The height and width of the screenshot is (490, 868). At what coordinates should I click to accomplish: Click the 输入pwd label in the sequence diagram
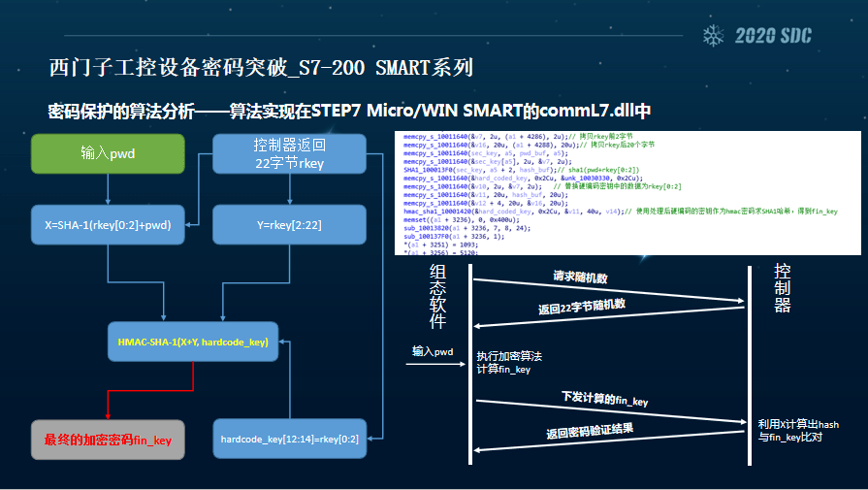433,351
